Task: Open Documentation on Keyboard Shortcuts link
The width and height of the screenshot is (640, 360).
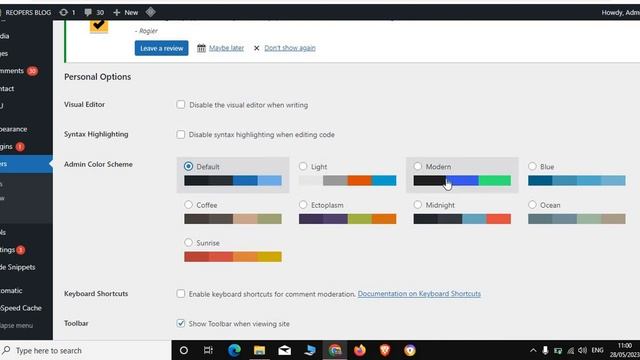Action: point(419,293)
